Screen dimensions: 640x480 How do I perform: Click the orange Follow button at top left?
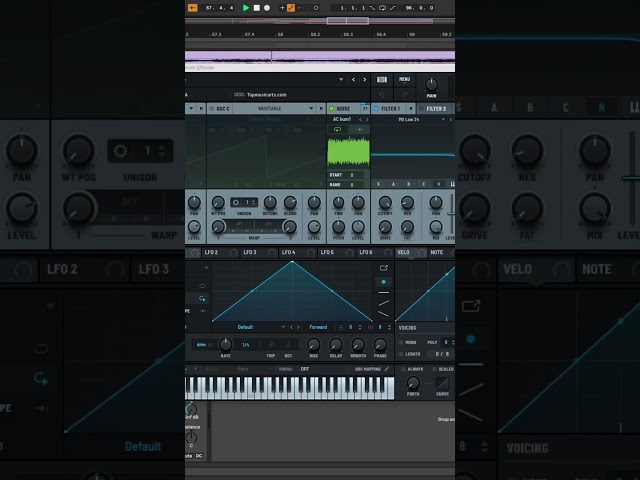click(192, 8)
